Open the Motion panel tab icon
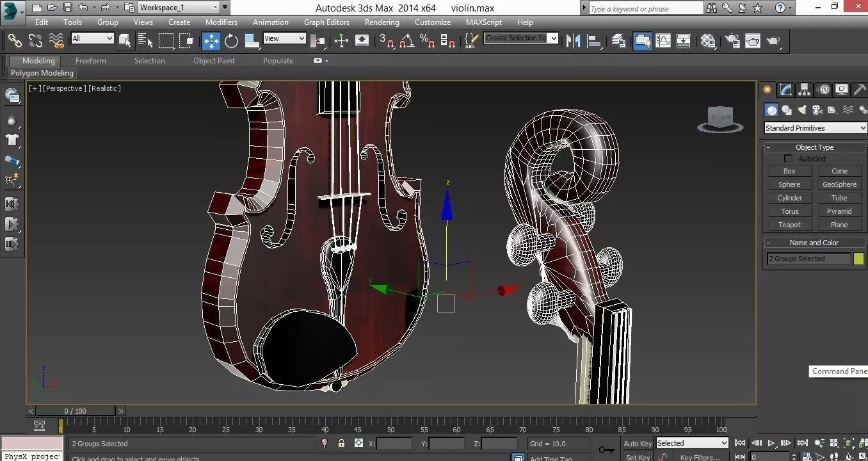 [824, 90]
